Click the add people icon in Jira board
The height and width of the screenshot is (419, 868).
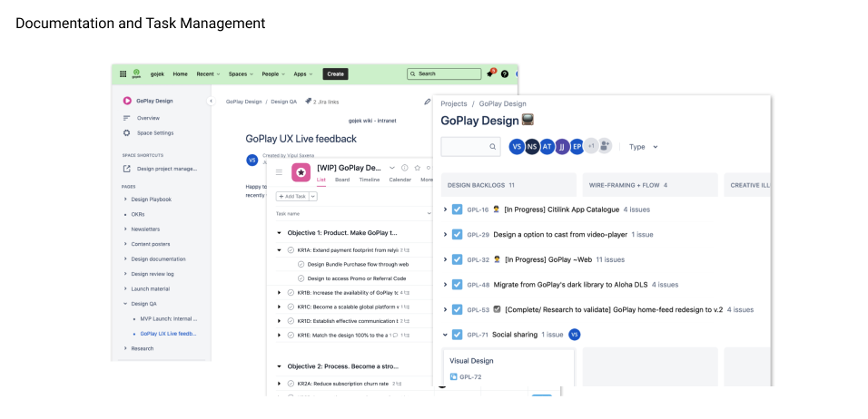(605, 145)
